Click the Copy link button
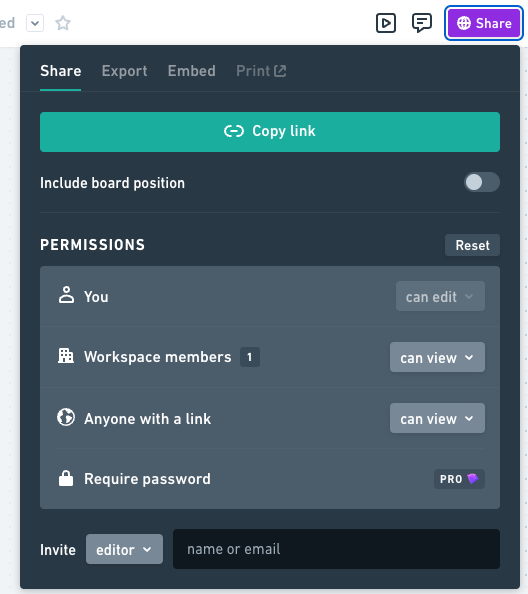The image size is (528, 594). [x=270, y=132]
